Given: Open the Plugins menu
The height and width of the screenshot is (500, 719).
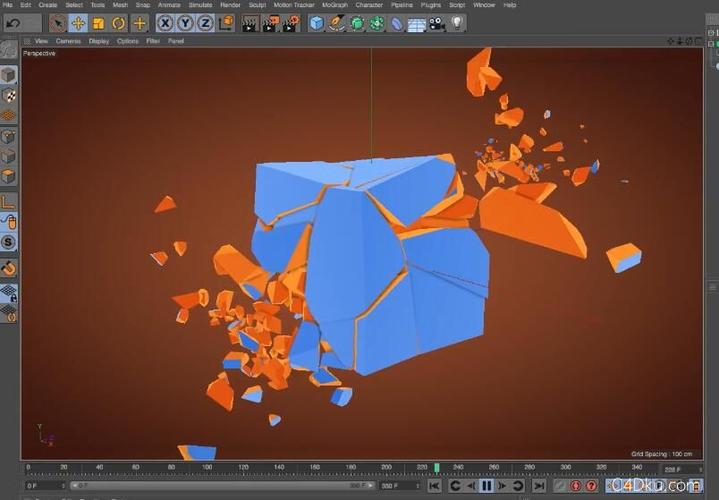Looking at the screenshot, I should (x=431, y=5).
